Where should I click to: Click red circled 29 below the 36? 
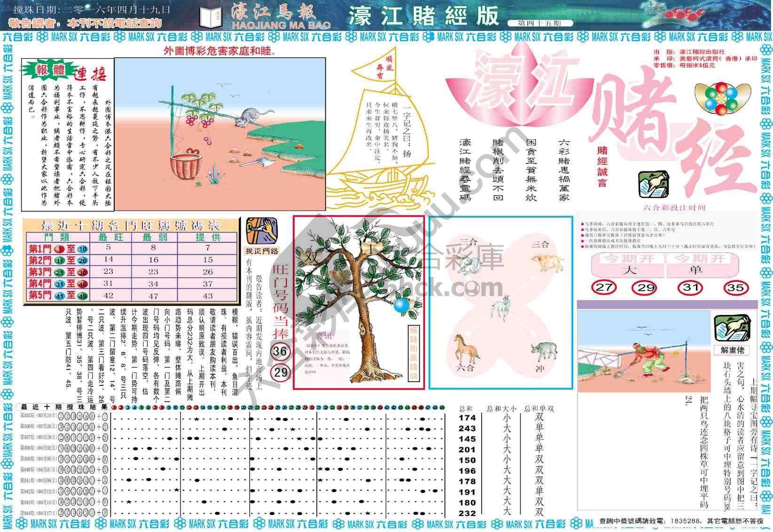point(281,372)
